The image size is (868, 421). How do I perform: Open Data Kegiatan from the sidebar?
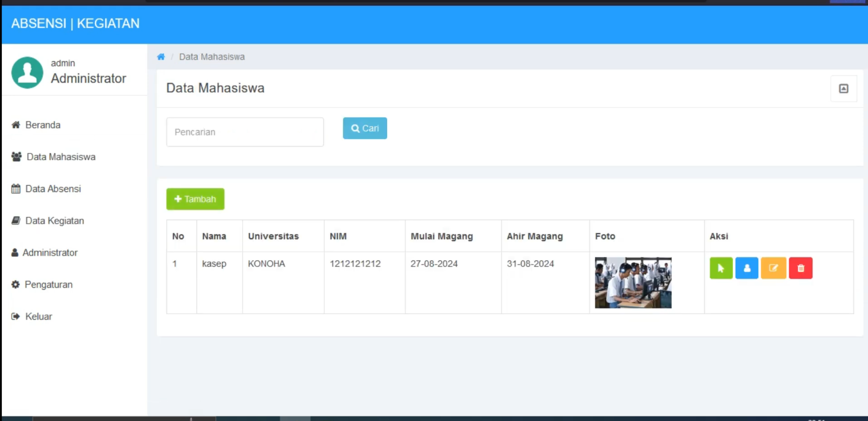click(48, 221)
